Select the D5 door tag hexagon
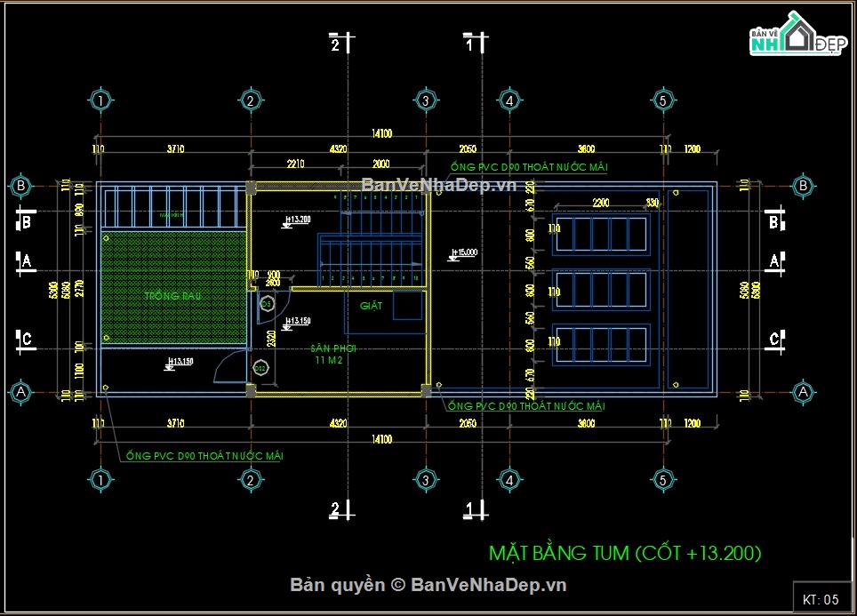Image resolution: width=857 pixels, height=616 pixels. click(267, 303)
